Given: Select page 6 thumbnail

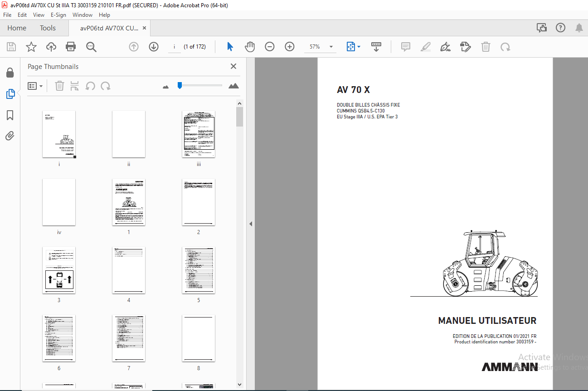Looking at the screenshot, I should [x=59, y=338].
